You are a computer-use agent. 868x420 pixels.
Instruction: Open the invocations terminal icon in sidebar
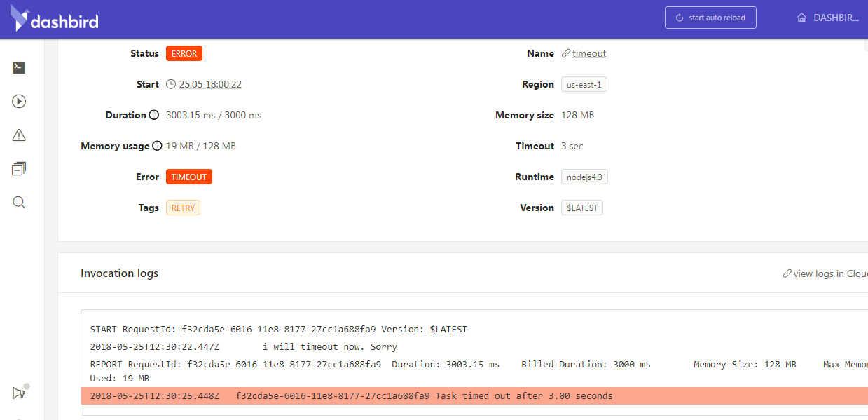pos(18,67)
